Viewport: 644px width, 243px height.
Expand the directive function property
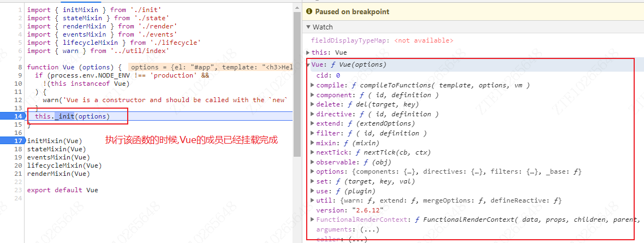point(313,114)
